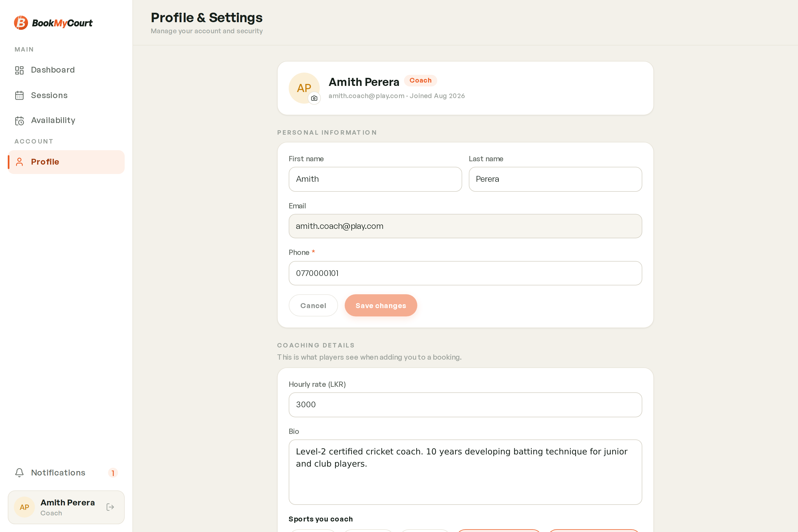Click the Cancel button
Viewport: 798px width, 532px height.
click(313, 305)
